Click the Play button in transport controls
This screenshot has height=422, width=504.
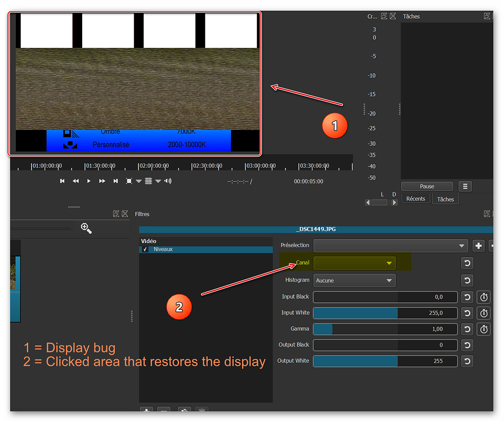[x=89, y=181]
